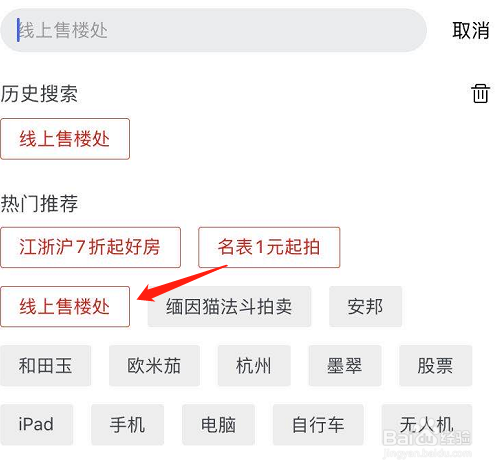Focus the 线上售楼处 search input field
The width and height of the screenshot is (500, 471).
[214, 30]
